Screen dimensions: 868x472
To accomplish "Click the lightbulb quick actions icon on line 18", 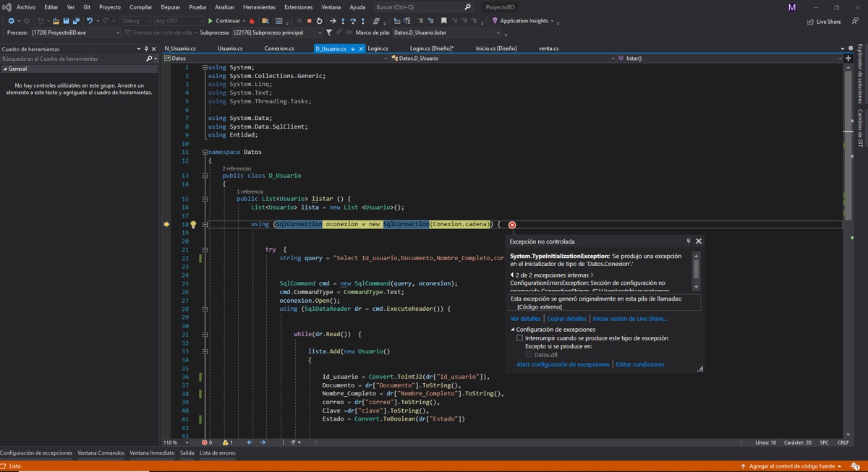I will point(193,225).
